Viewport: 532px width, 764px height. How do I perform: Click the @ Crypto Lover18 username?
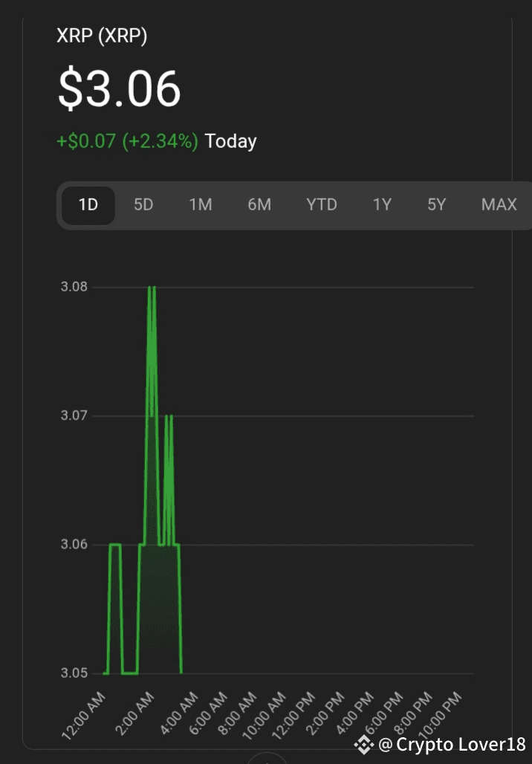tap(452, 744)
